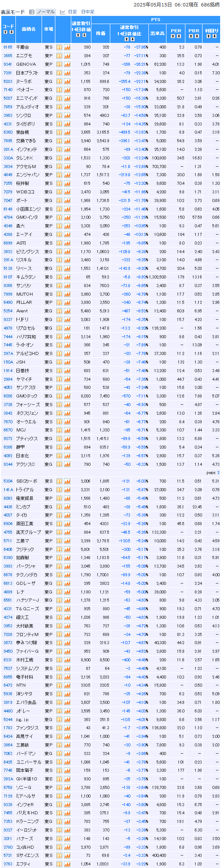Sort 利回り column ascending with up arrow
This screenshot has height=868, width=224.
pyautogui.click(x=209, y=37)
